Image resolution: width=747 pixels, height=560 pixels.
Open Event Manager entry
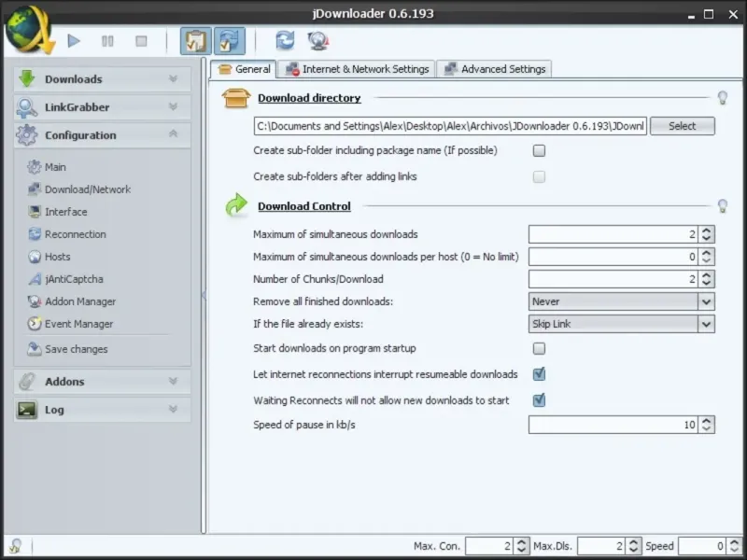[x=79, y=324]
